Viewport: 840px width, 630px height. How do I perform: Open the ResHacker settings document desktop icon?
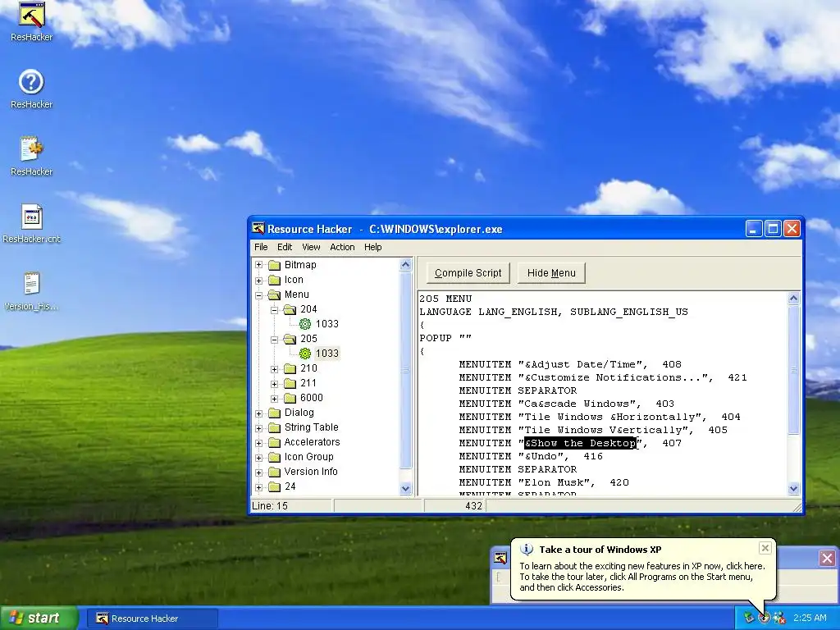click(x=32, y=149)
